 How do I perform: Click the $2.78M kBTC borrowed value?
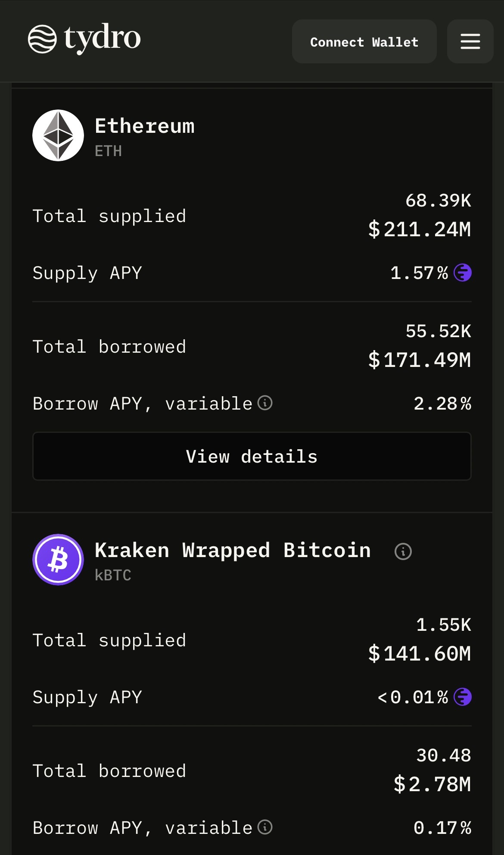432,784
